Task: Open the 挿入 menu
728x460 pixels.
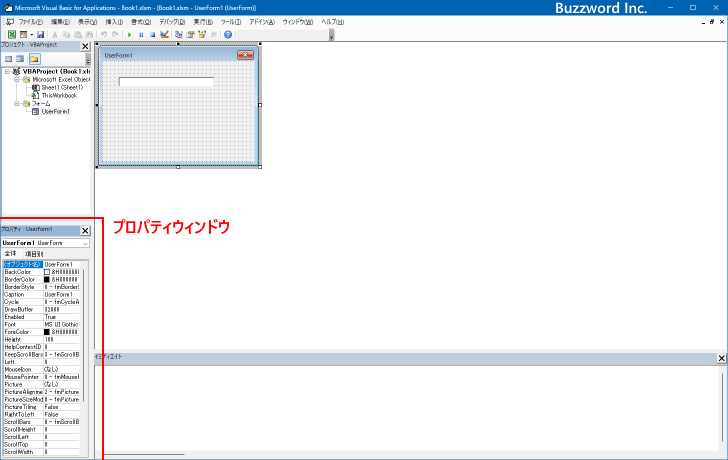Action: click(x=114, y=22)
